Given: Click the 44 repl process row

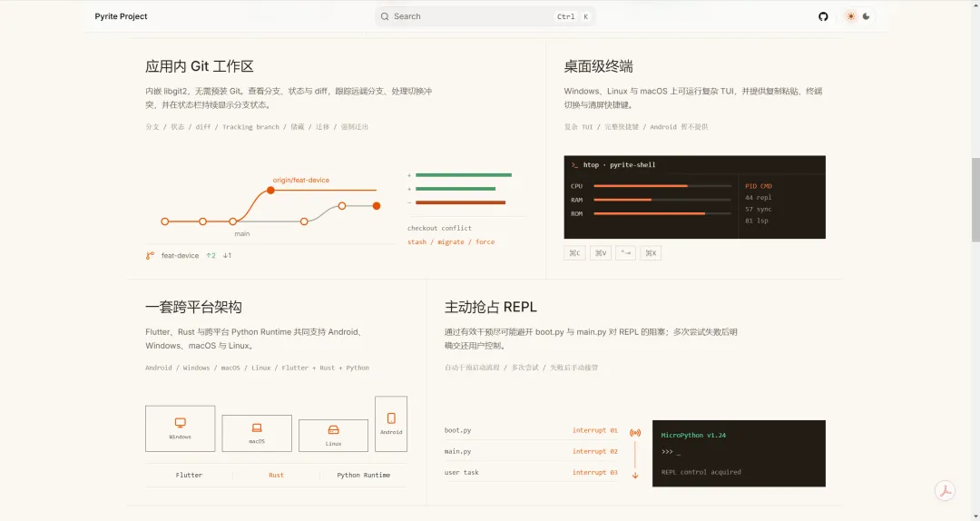Looking at the screenshot, I should [758, 197].
